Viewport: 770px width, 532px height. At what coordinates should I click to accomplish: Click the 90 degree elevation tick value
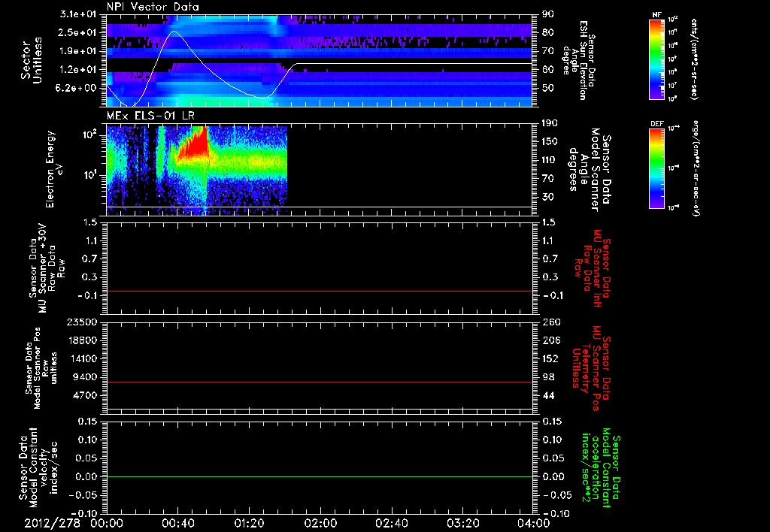(548, 14)
